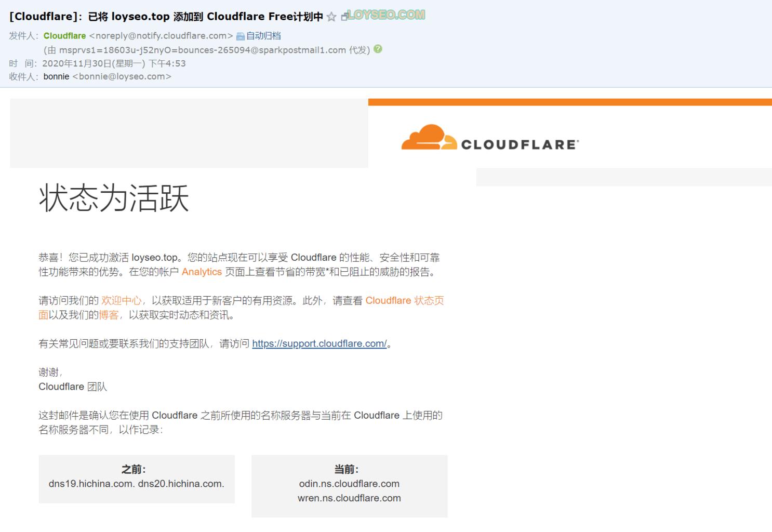Click the sender name Cloudflare link

pos(64,36)
